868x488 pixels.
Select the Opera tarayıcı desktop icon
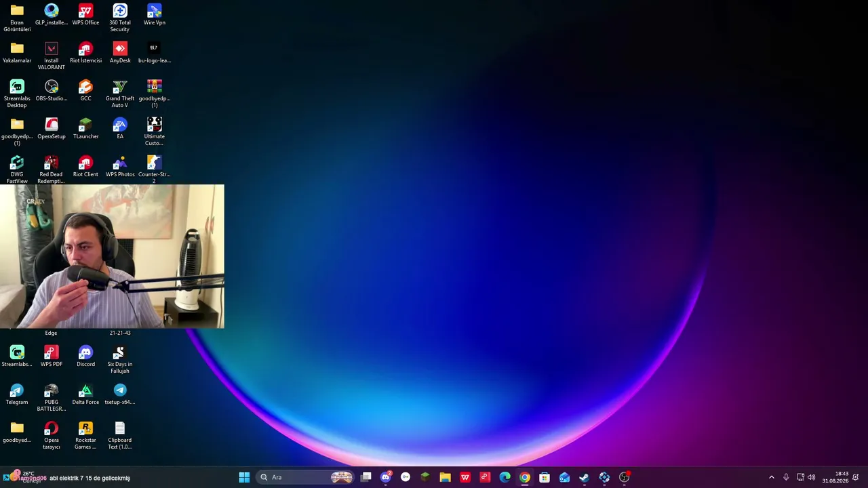click(x=52, y=435)
